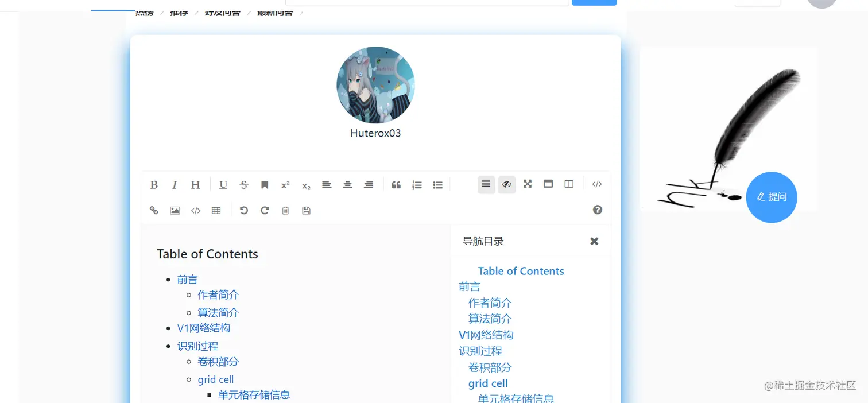Insert a table

[216, 210]
